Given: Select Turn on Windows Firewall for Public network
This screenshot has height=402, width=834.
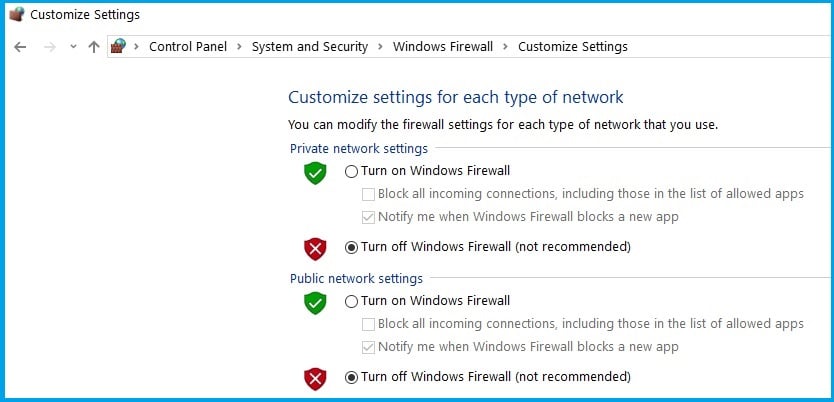Looking at the screenshot, I should (351, 302).
